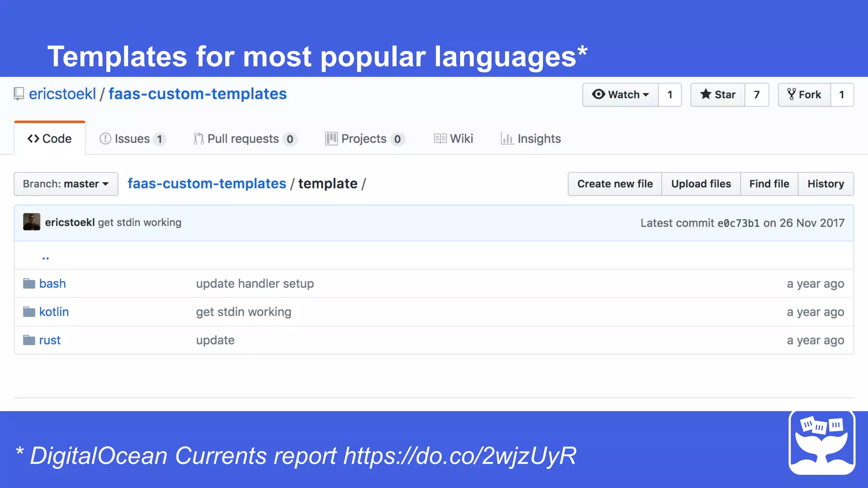Click the rust folder icon
The image size is (868, 488).
pyautogui.click(x=29, y=340)
